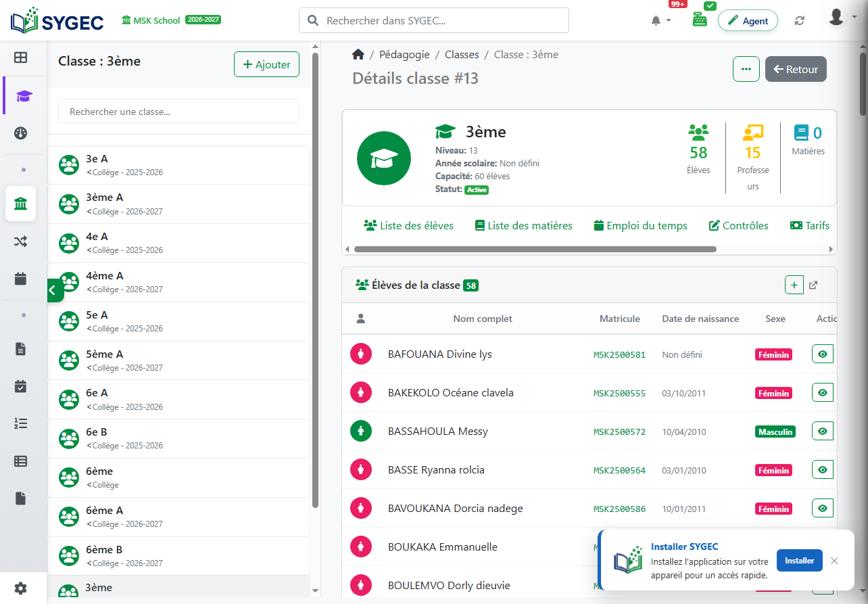Switch to Emploi du temps tab

pos(640,226)
